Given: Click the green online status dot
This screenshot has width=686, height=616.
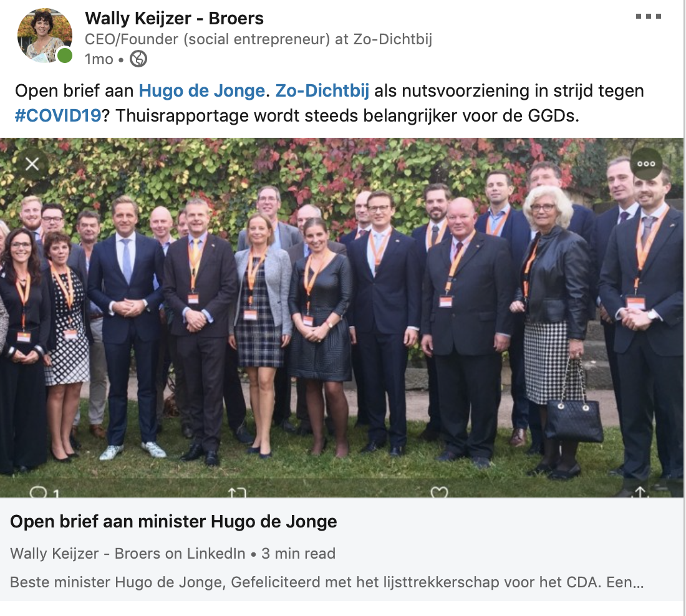Looking at the screenshot, I should 65,55.
